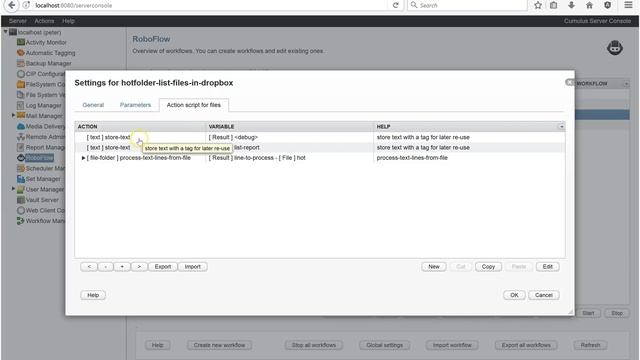The width and height of the screenshot is (640, 360).
Task: Click the Set Manager icon in sidebar
Action: pos(21,179)
